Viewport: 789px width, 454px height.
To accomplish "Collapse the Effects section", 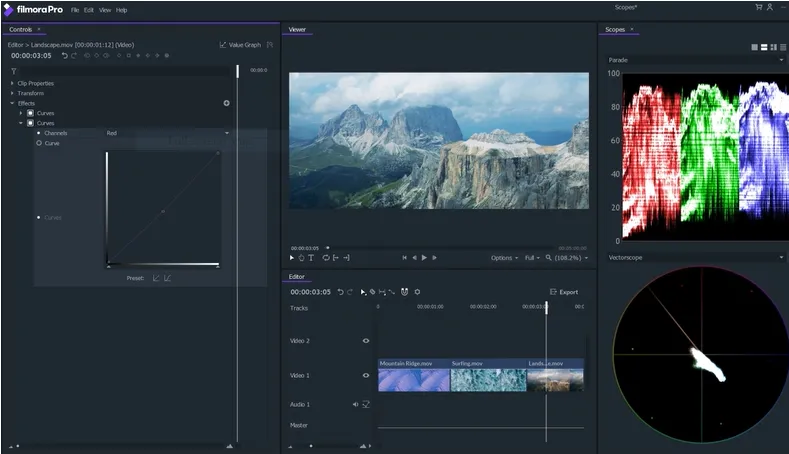I will click(x=12, y=103).
